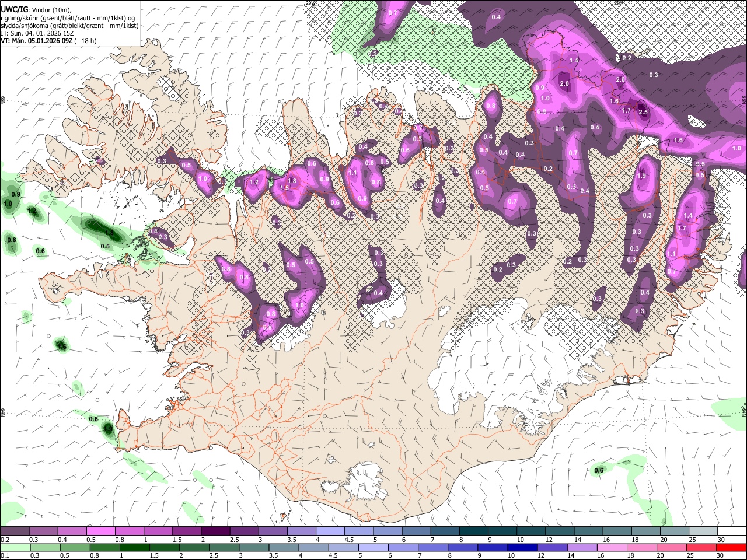
Task: Click the "30" label ending the snow scale
Action: point(721,540)
